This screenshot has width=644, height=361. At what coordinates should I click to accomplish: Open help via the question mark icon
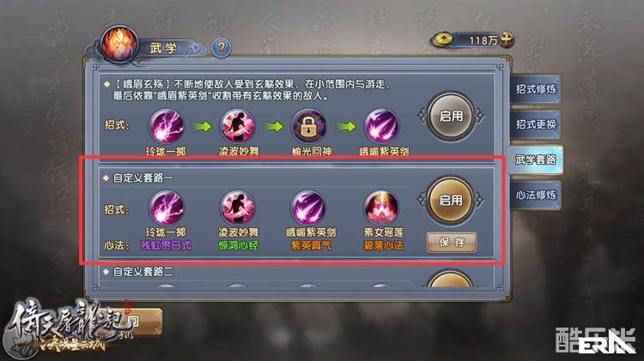click(222, 48)
